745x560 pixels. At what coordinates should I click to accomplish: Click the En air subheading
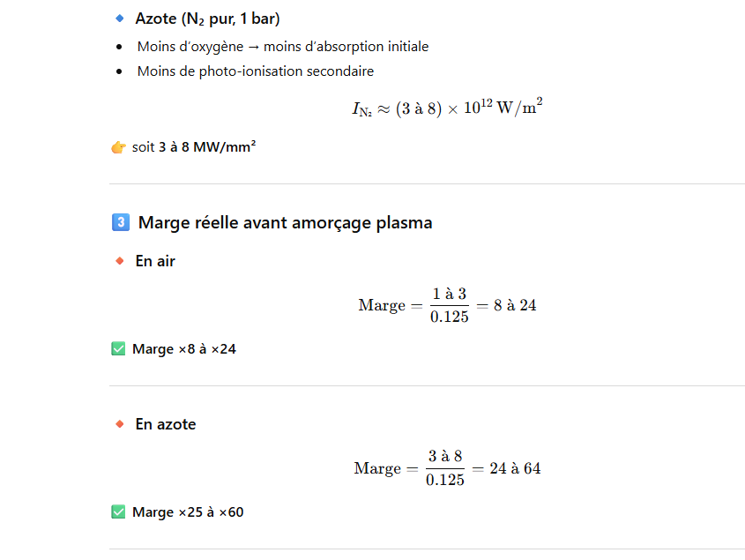(155, 261)
